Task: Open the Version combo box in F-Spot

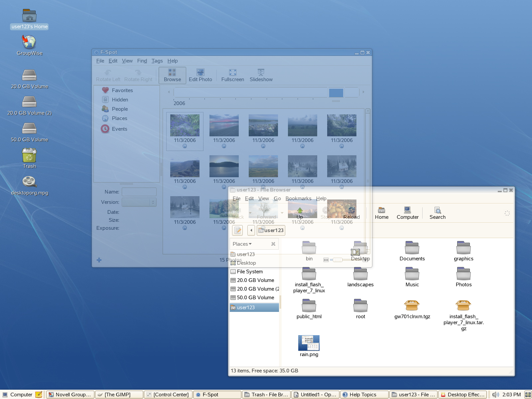Action: pyautogui.click(x=139, y=202)
